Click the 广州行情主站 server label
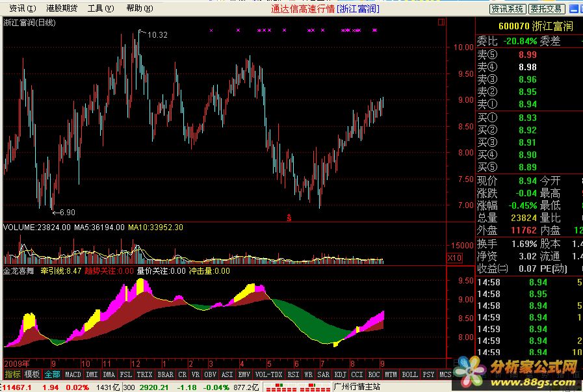Image resolution: width=583 pixels, height=392 pixels. click(x=357, y=387)
